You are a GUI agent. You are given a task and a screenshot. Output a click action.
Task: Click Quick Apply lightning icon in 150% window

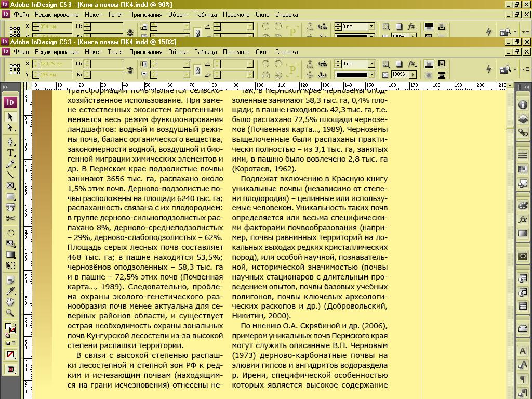pos(489,69)
